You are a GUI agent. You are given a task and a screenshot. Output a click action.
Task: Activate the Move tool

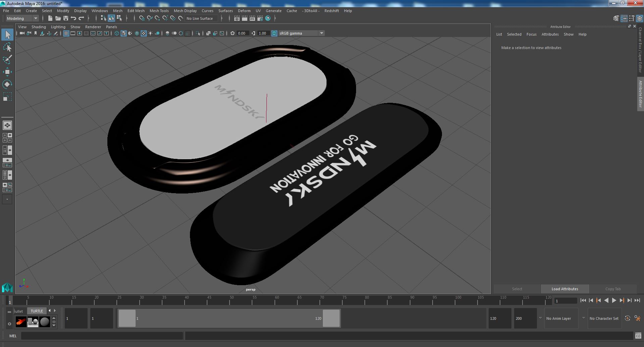[7, 72]
